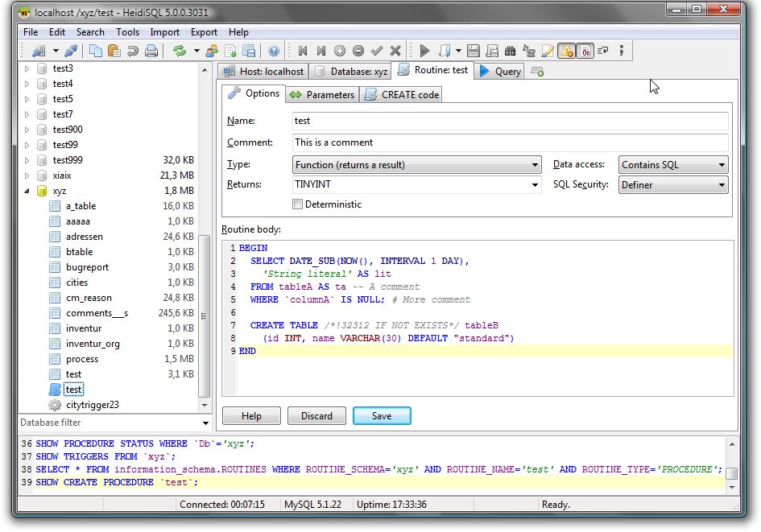
Task: Click the Discard button
Action: pos(316,416)
